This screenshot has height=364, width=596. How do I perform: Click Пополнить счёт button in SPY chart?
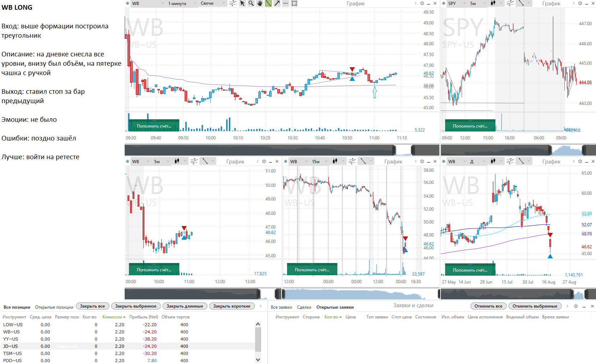[x=470, y=126]
